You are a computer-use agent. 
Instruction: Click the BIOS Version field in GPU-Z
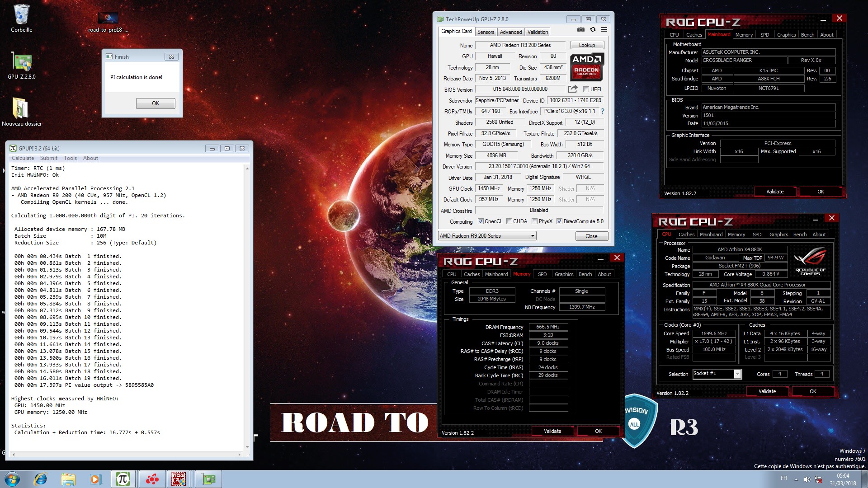click(520, 89)
